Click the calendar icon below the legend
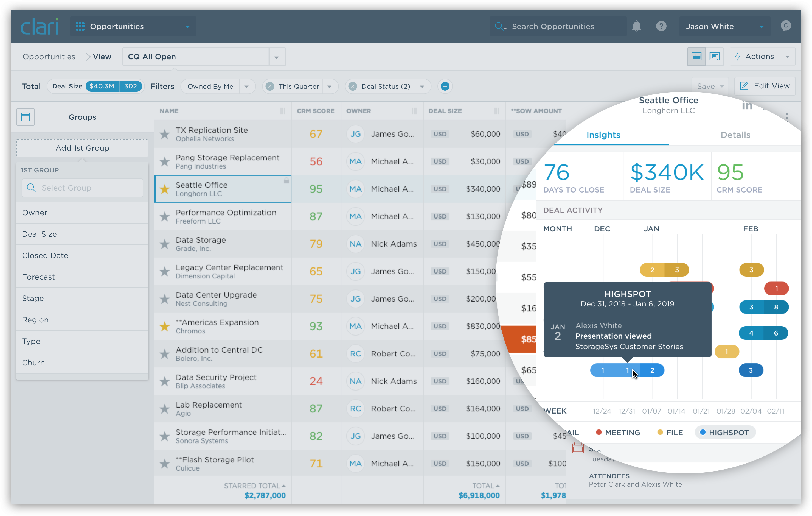This screenshot has width=812, height=516. click(x=578, y=448)
